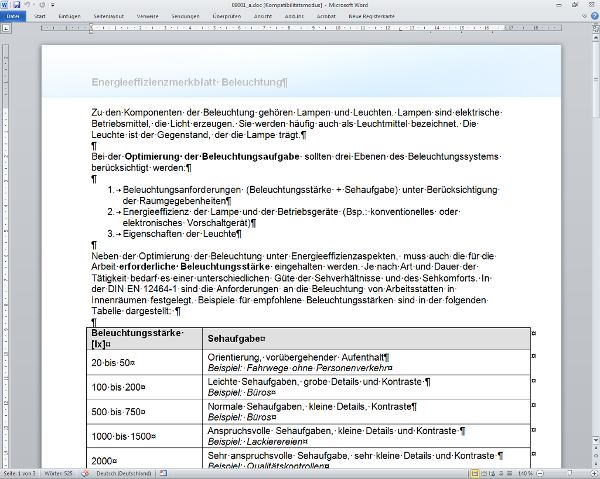Viewport: 600px width, 479px height.
Task: Click the proofing check icon in status bar
Action: click(83, 473)
